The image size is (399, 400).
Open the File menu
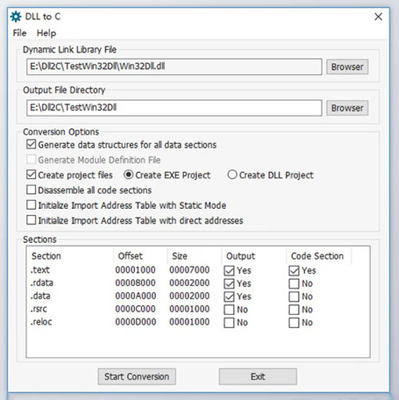point(19,33)
